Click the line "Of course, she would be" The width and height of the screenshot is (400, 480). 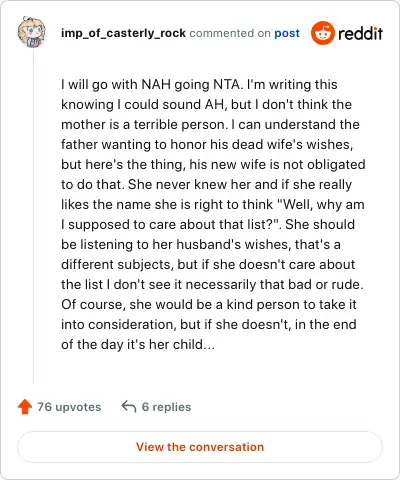(x=209, y=304)
